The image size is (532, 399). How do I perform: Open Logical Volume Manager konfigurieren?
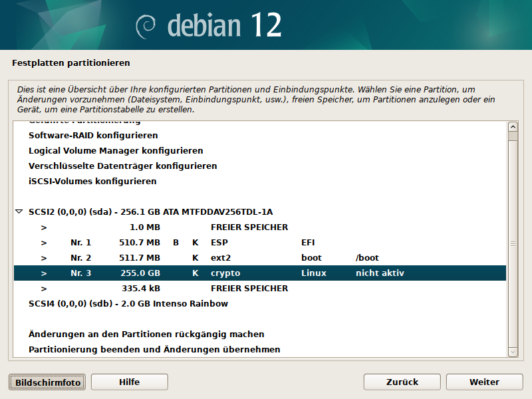[x=116, y=151]
